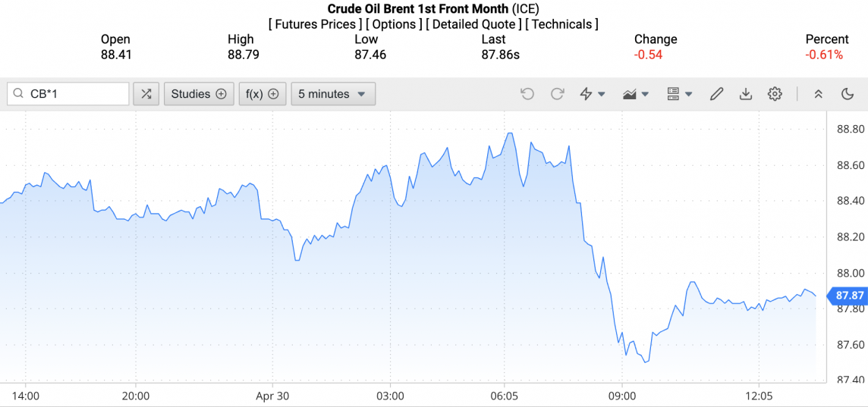The height and width of the screenshot is (407, 868).
Task: Open the drawing pencil tool
Action: (x=716, y=94)
